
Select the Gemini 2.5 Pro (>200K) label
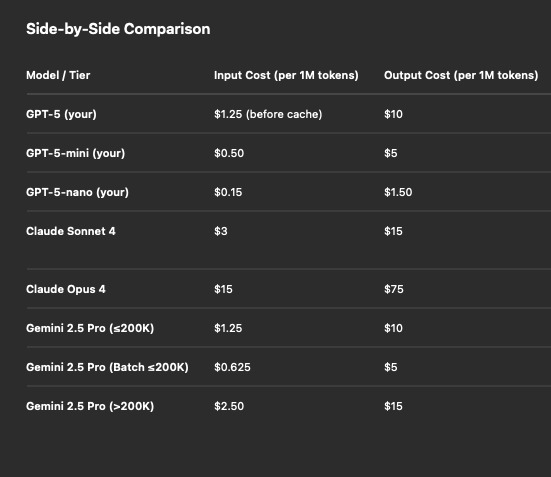[x=90, y=406]
